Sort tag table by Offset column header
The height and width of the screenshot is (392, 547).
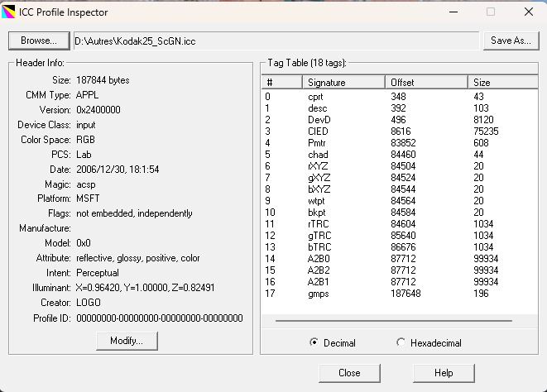(x=426, y=83)
